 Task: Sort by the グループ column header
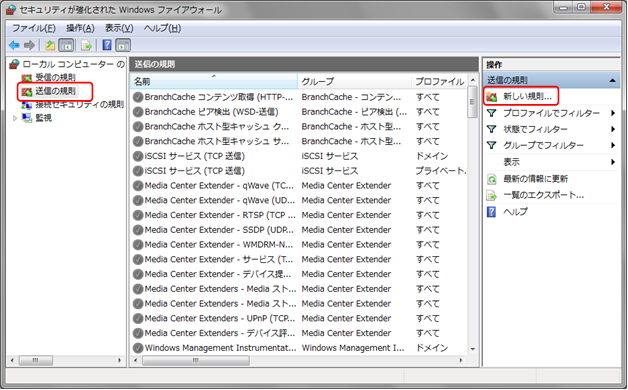coord(354,81)
